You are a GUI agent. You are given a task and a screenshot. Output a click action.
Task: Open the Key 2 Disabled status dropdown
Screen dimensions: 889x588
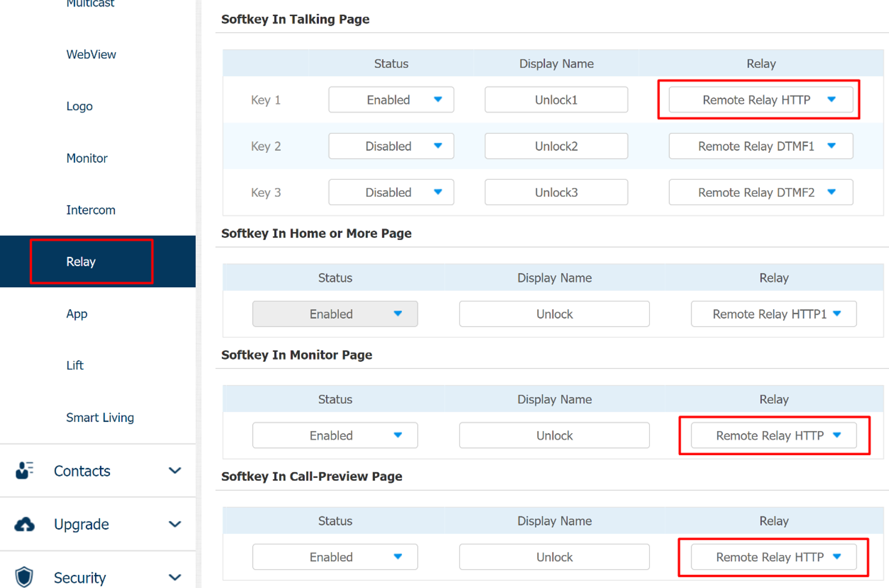(391, 146)
